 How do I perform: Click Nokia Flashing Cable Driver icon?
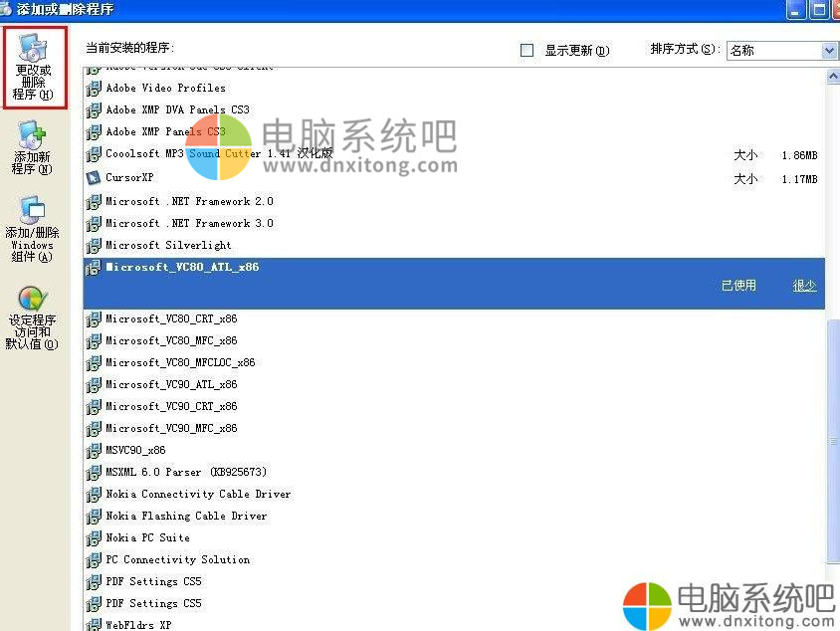click(x=94, y=517)
